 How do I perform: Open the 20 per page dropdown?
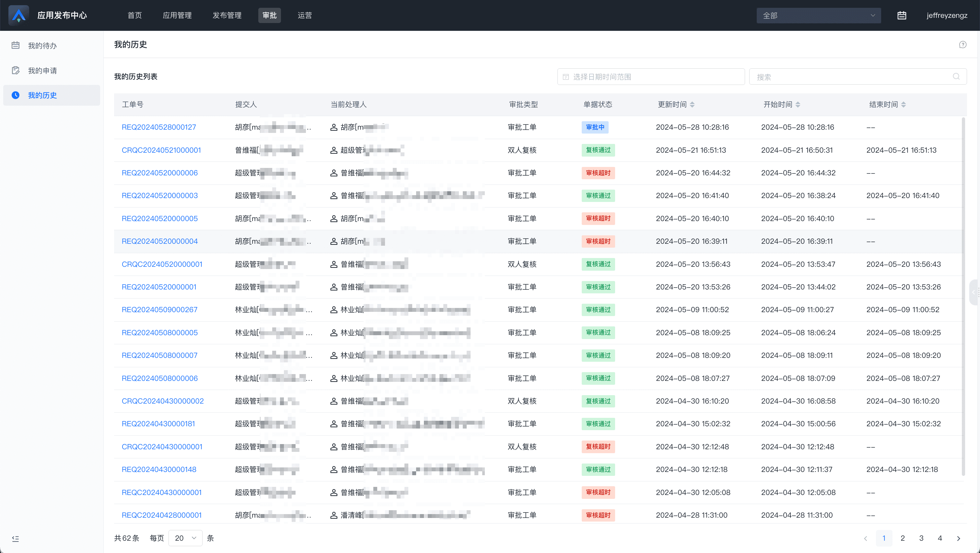[x=185, y=538]
